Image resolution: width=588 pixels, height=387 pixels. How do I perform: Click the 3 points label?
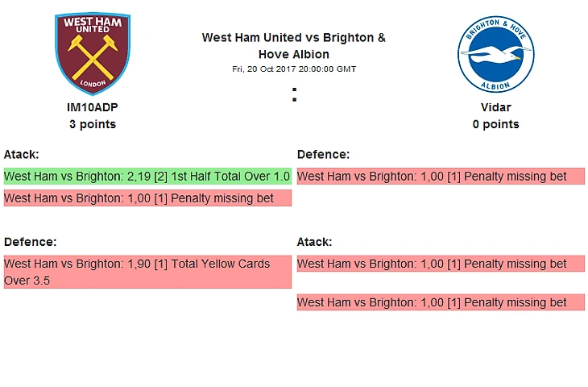93,124
